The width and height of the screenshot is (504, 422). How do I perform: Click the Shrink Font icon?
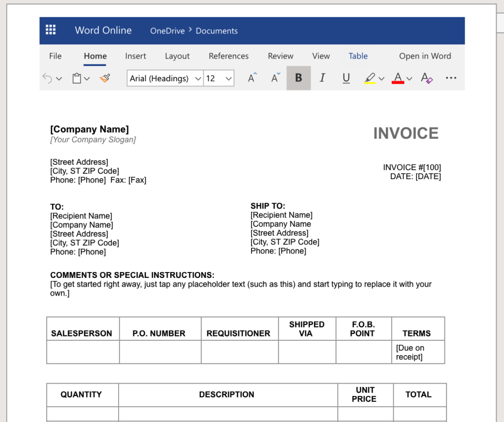(x=276, y=78)
